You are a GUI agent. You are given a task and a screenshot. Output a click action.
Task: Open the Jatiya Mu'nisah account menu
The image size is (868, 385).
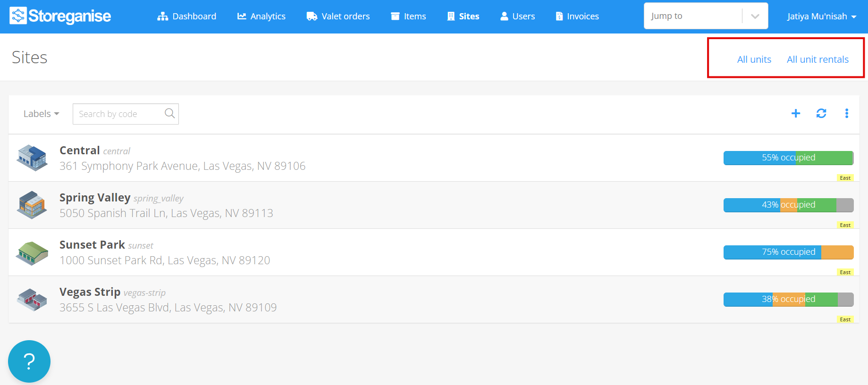(x=822, y=16)
